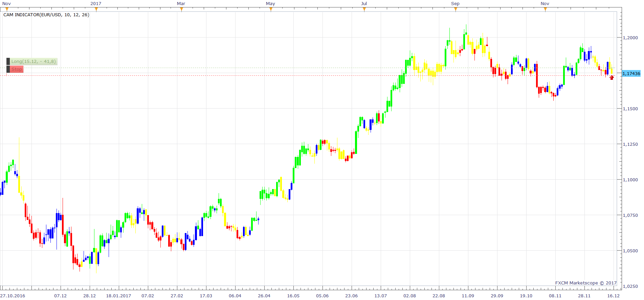Click the orange marker under the 2017 label
Image resolution: width=644 pixels, height=300 pixels.
[x=96, y=9]
